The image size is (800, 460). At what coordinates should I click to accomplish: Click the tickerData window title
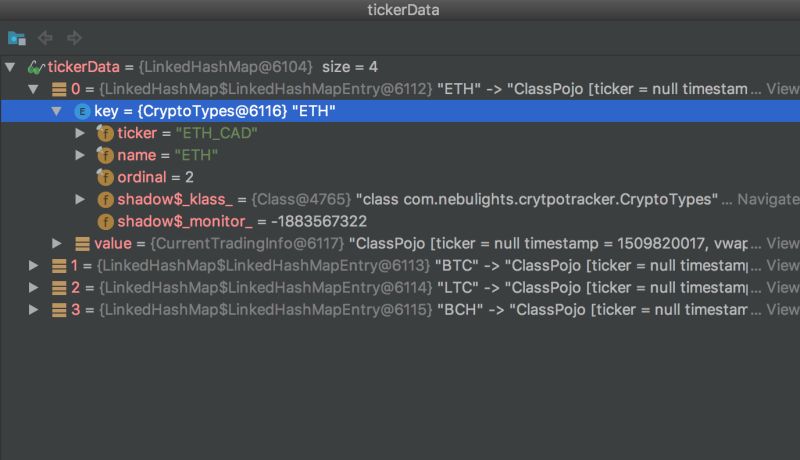click(403, 10)
